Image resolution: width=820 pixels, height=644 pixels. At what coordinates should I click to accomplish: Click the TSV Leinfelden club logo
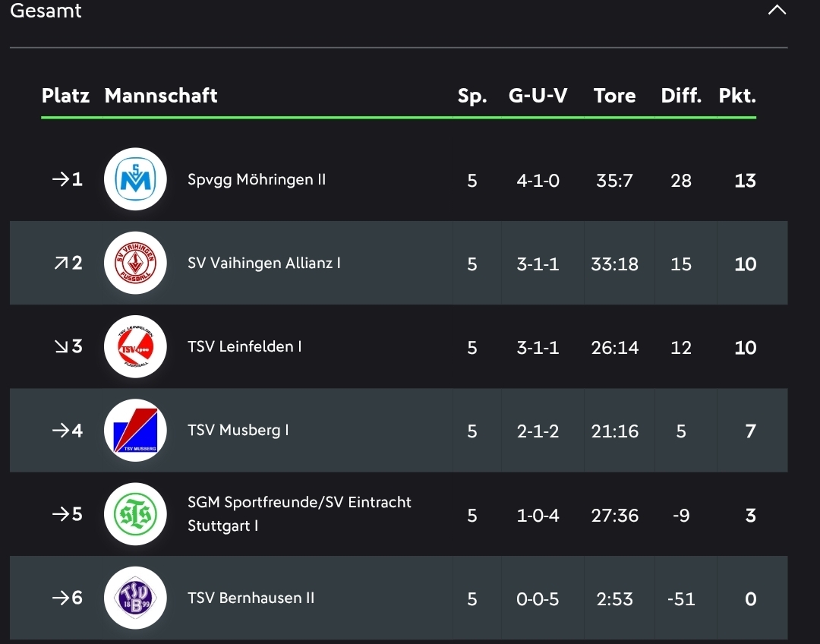coord(135,347)
